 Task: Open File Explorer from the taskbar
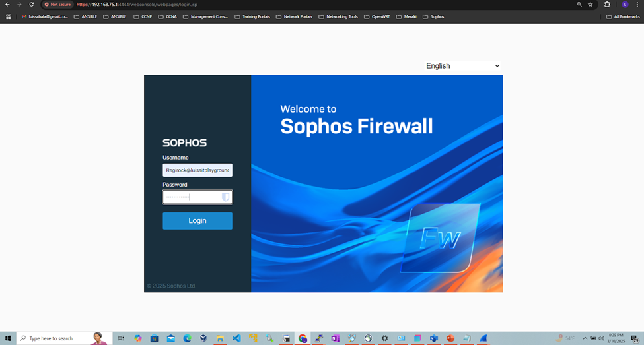(220, 338)
